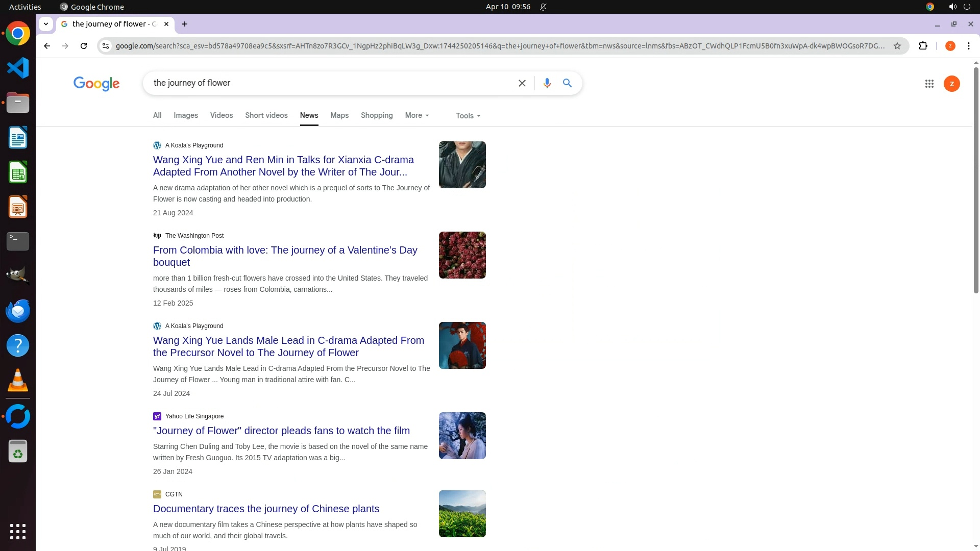The height and width of the screenshot is (551, 980).
Task: Open the Washington Post Valentine's bouquet article
Action: pyautogui.click(x=285, y=256)
